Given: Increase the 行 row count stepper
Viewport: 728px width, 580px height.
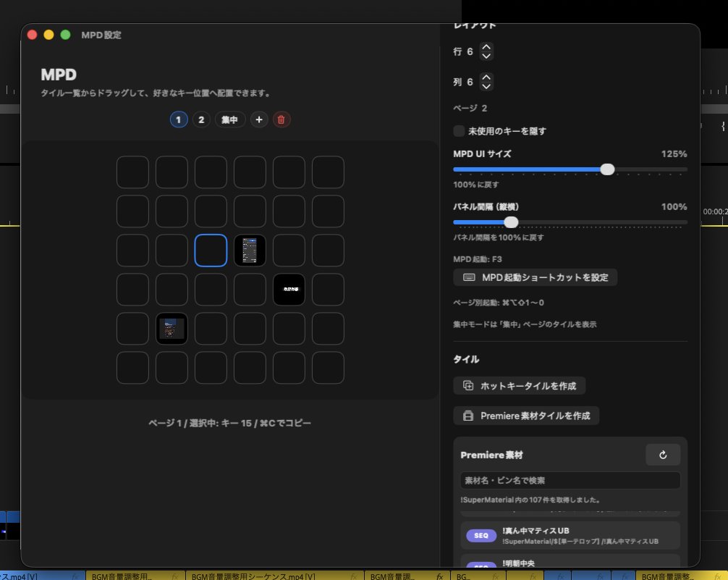Looking at the screenshot, I should [486, 47].
